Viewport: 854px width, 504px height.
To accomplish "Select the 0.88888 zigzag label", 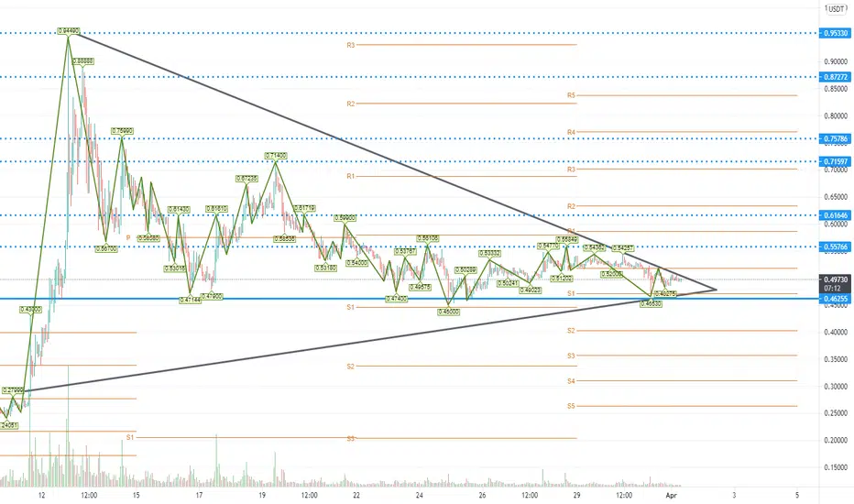I will click(x=82, y=61).
